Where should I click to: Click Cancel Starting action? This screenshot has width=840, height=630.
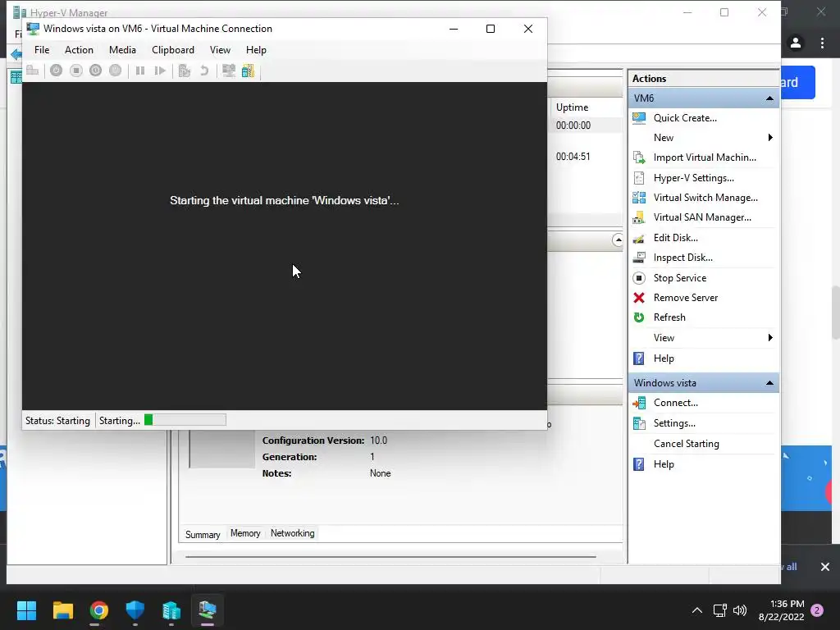[x=687, y=444]
